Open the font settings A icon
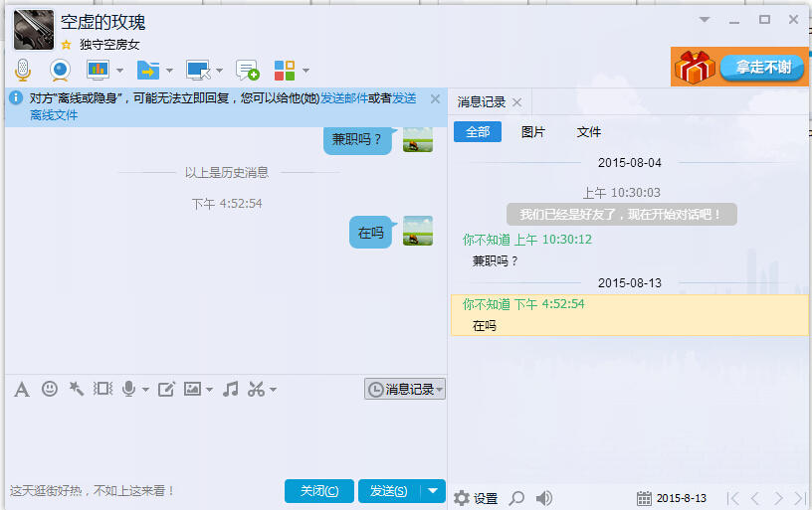The image size is (812, 510). pos(22,389)
